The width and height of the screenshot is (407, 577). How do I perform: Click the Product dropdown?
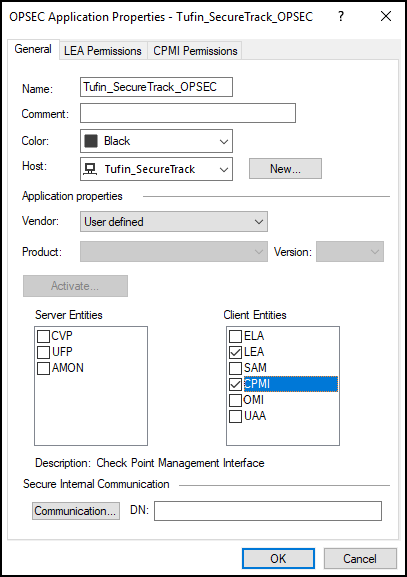[x=174, y=252]
